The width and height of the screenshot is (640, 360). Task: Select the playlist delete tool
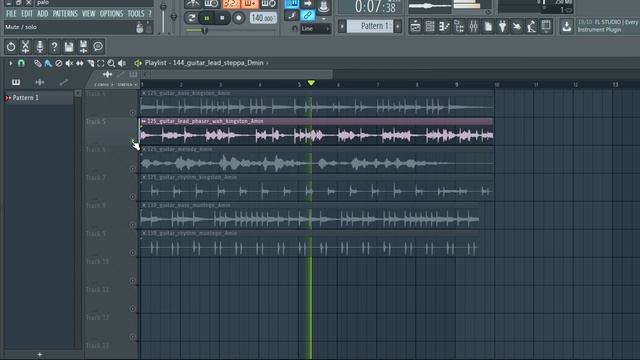(59, 63)
